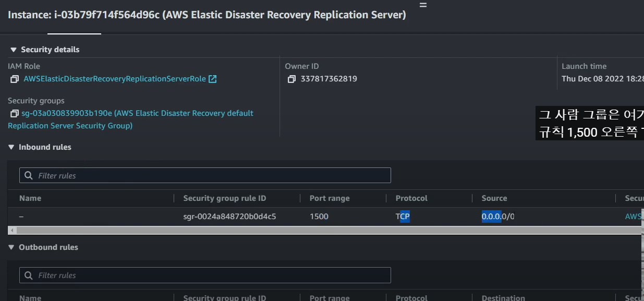Click the instance title heading
The image size is (644, 301).
[207, 15]
